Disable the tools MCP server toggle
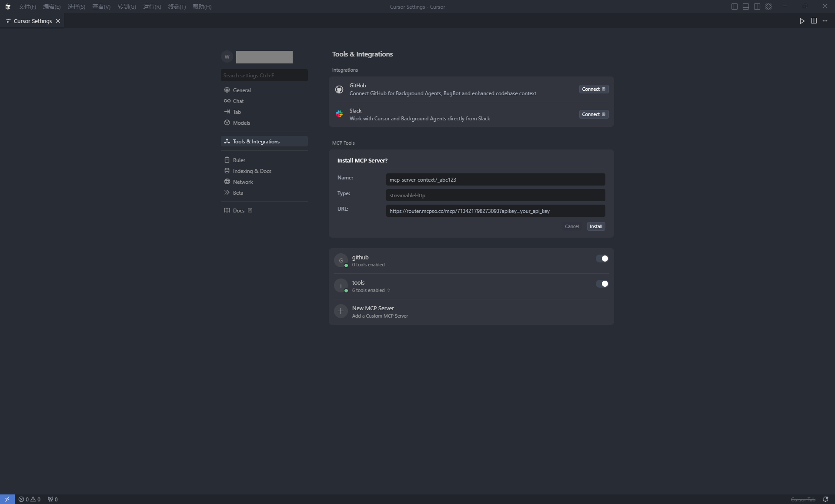The image size is (835, 504). (x=602, y=284)
